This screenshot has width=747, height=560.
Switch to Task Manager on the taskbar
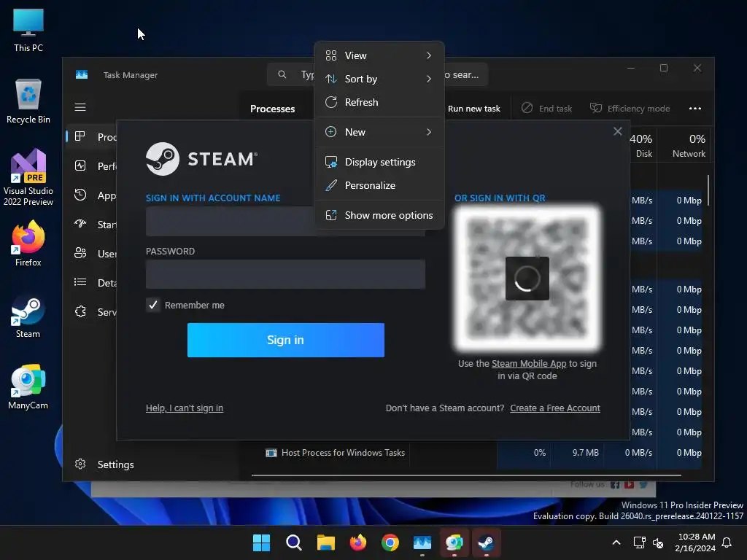click(x=422, y=542)
